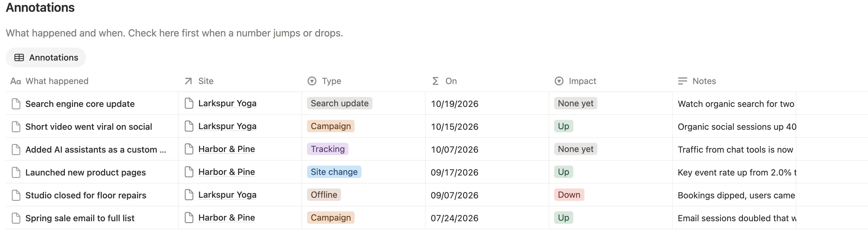The image size is (868, 241).
Task: Click the table icon in the Annotations tab
Action: 19,58
